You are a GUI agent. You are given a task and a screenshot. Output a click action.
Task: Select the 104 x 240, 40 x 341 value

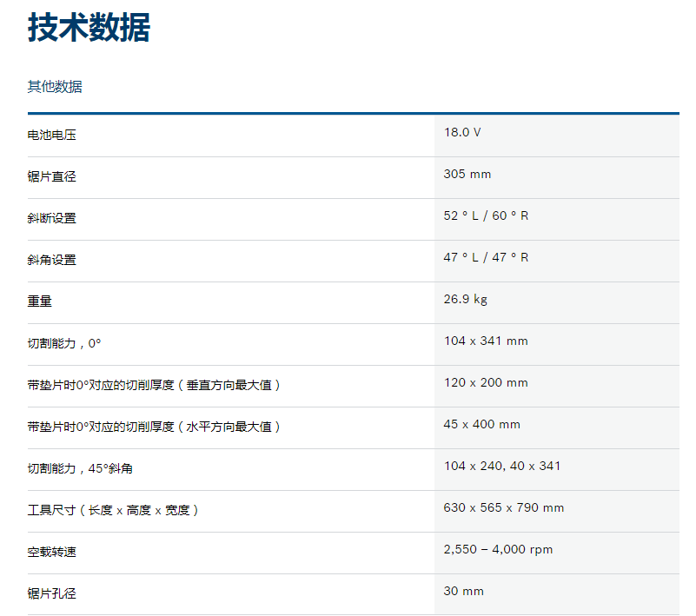(x=502, y=466)
